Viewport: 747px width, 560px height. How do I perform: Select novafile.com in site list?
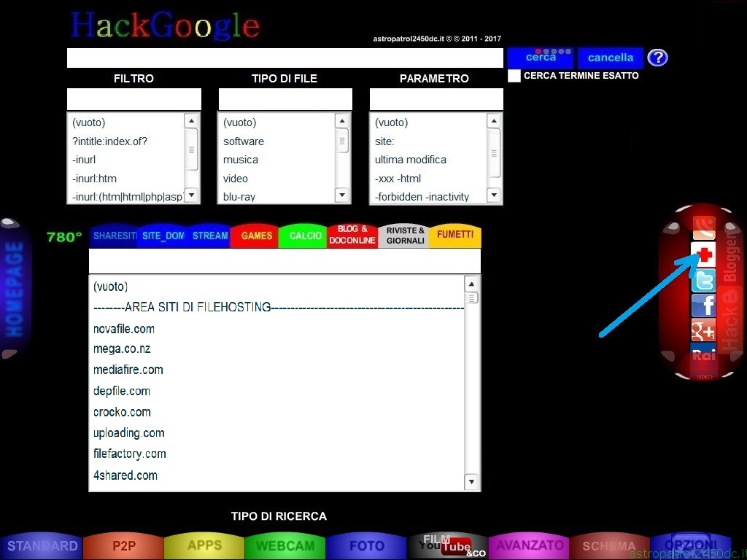[124, 329]
